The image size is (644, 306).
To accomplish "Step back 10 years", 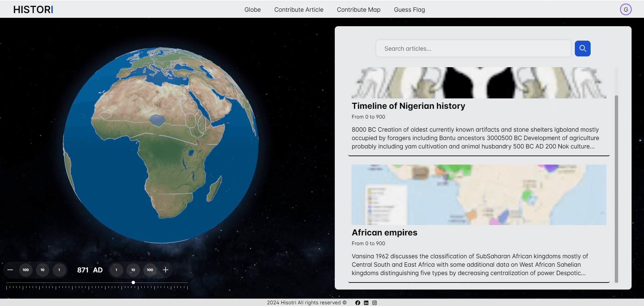I will click(43, 270).
